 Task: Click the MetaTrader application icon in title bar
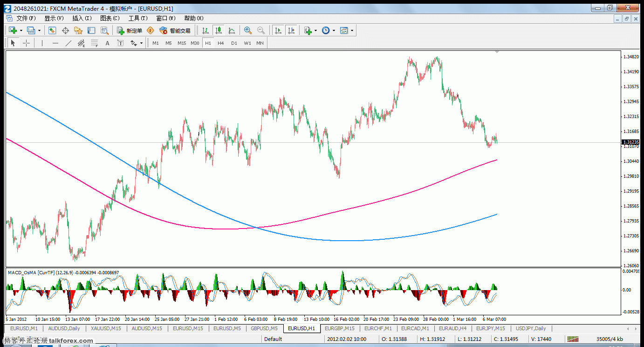[7, 8]
